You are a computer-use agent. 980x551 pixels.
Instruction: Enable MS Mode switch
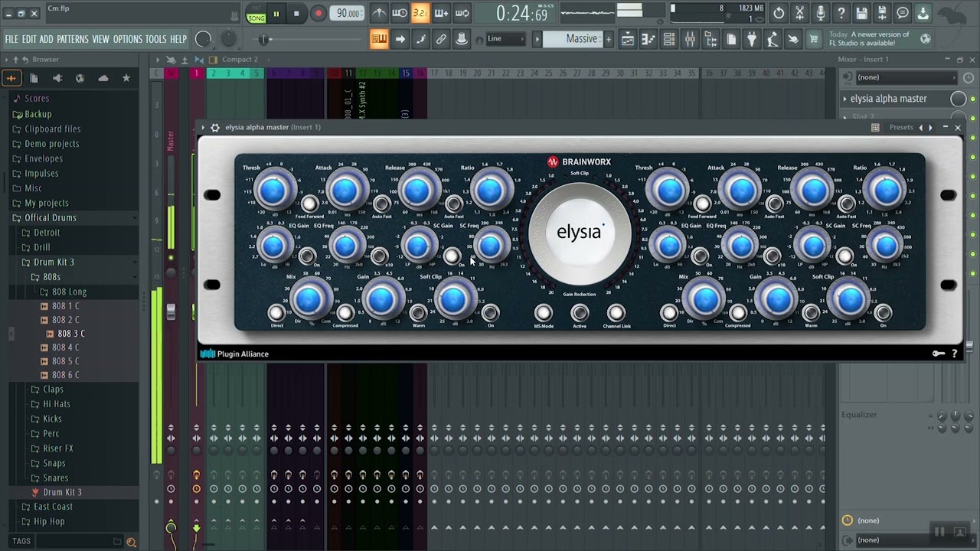click(544, 312)
